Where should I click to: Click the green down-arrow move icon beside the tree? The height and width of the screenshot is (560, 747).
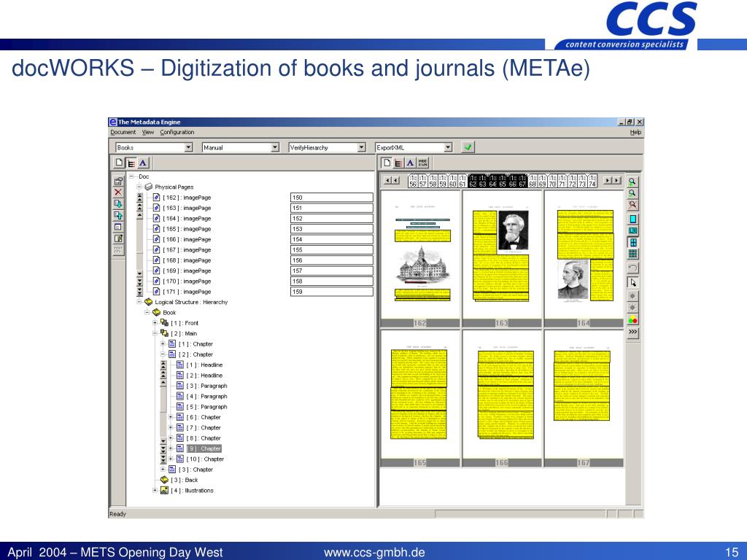pyautogui.click(x=118, y=204)
